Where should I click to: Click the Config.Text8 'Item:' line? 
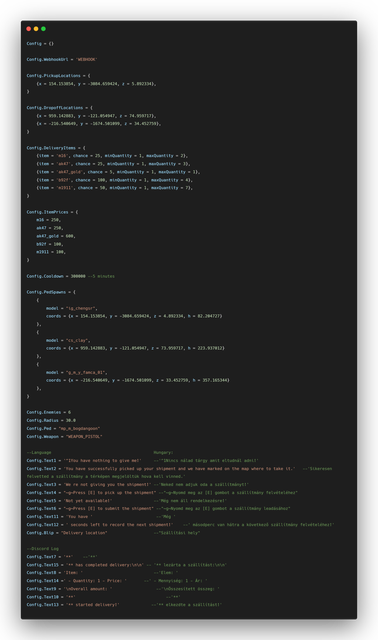(102, 573)
